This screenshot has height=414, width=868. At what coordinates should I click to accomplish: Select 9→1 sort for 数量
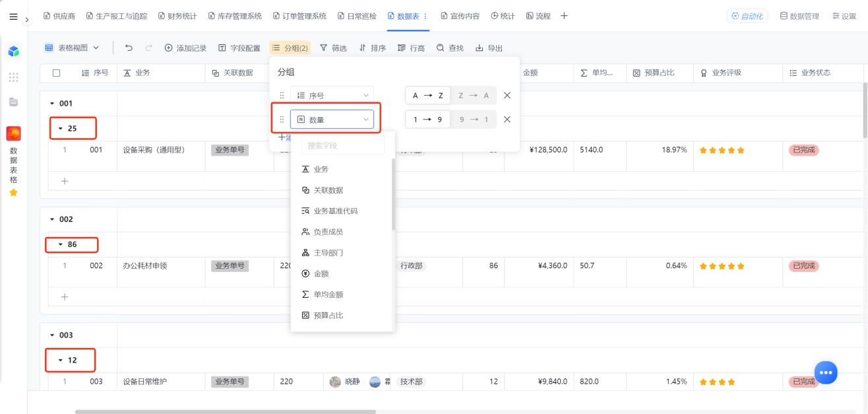coord(473,120)
